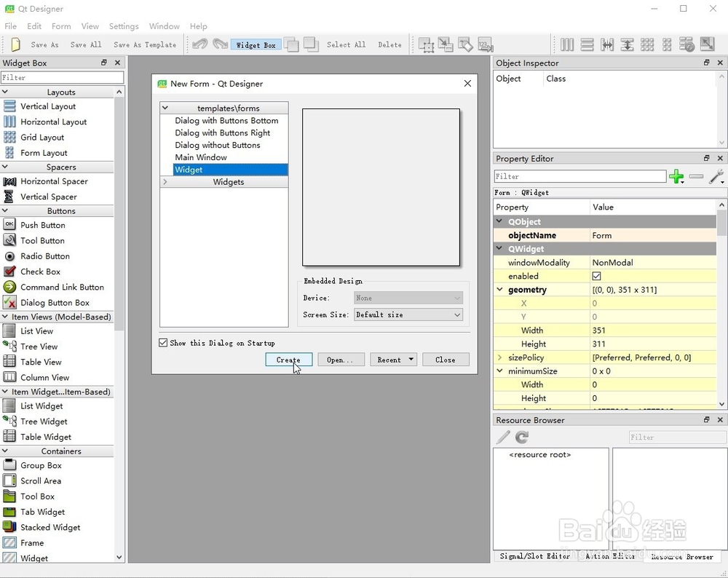Collapse the Buttons category
Screen dimensions: 728x578
coord(5,211)
